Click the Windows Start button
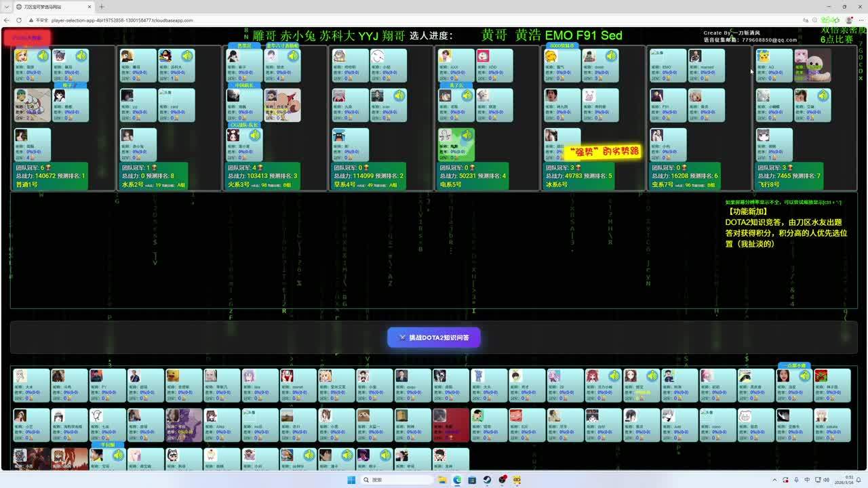868x488 pixels. (x=351, y=480)
